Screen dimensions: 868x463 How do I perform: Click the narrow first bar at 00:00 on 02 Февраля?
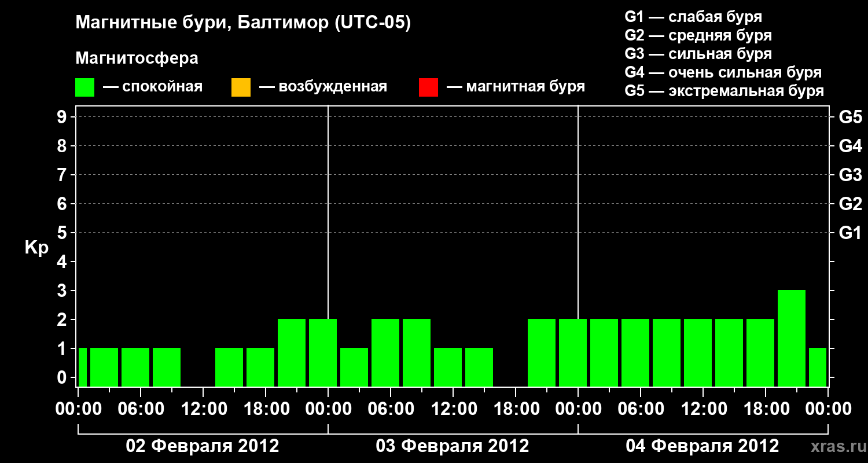pos(83,367)
